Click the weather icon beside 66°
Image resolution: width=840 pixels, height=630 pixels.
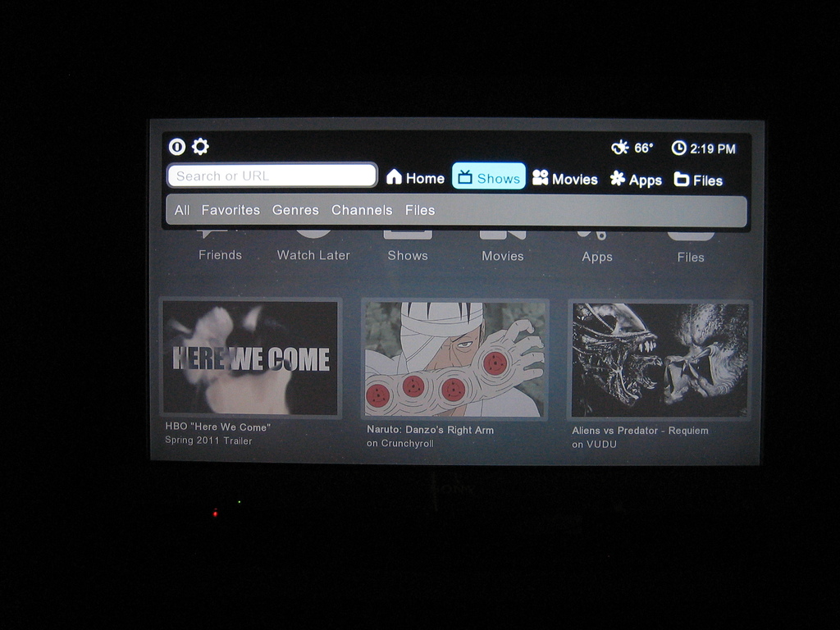[x=620, y=148]
